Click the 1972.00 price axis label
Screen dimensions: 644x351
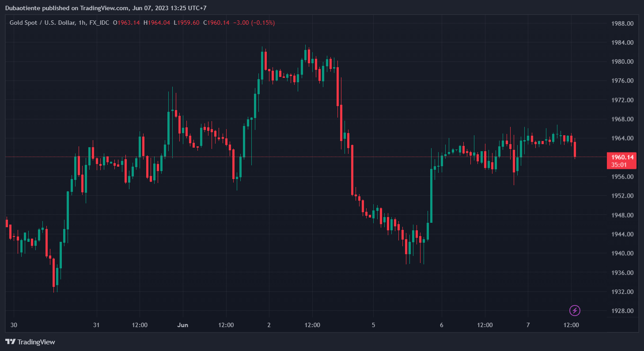coord(621,100)
